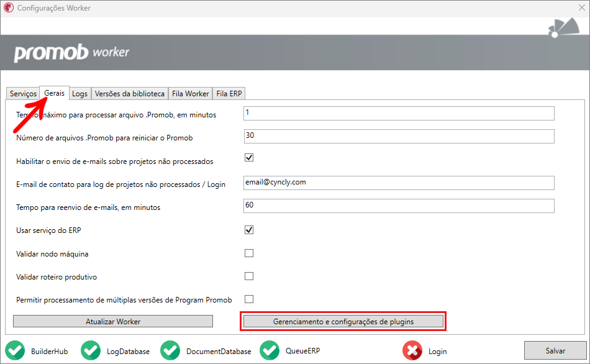Toggle e-mail sending for unprocessed projects
The image size is (590, 364).
pyautogui.click(x=248, y=157)
